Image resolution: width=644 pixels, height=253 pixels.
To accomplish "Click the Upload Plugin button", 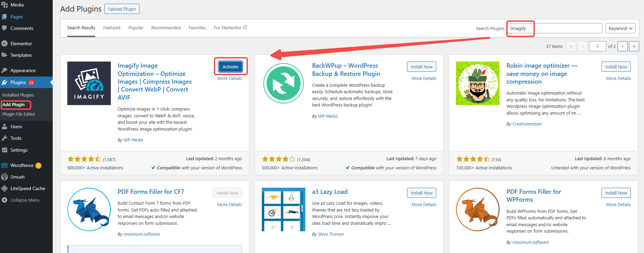I will tap(122, 9).
